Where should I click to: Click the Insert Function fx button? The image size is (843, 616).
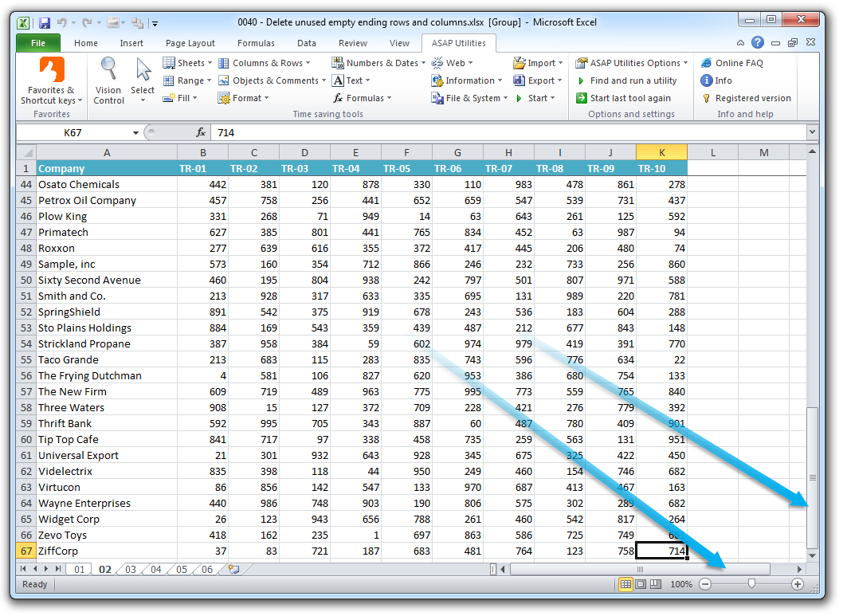[201, 132]
